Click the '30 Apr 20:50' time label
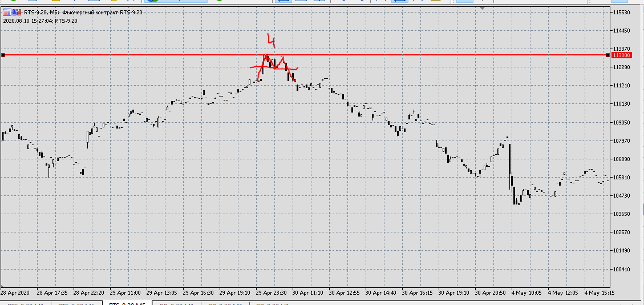This screenshot has width=644, height=305. coord(491,292)
